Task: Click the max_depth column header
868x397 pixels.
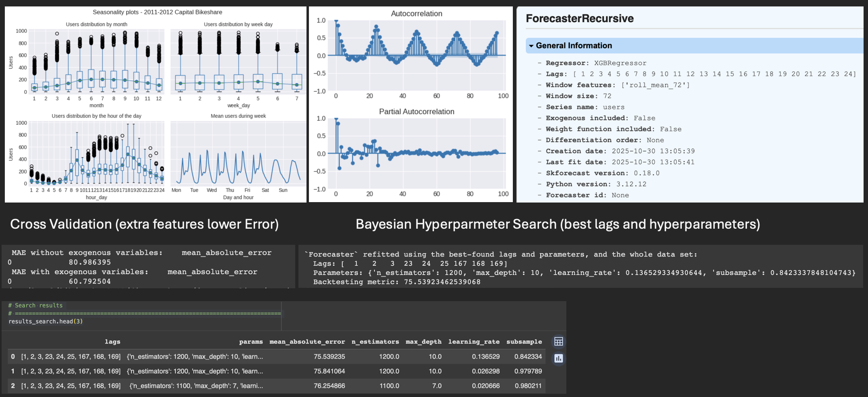Action: [x=423, y=342]
